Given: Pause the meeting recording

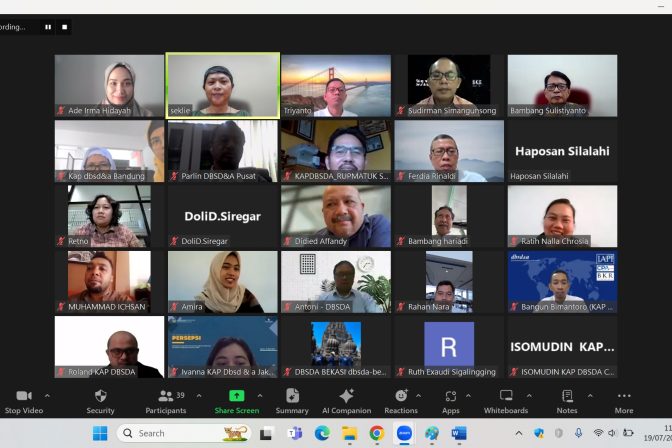Looking at the screenshot, I should 47,27.
